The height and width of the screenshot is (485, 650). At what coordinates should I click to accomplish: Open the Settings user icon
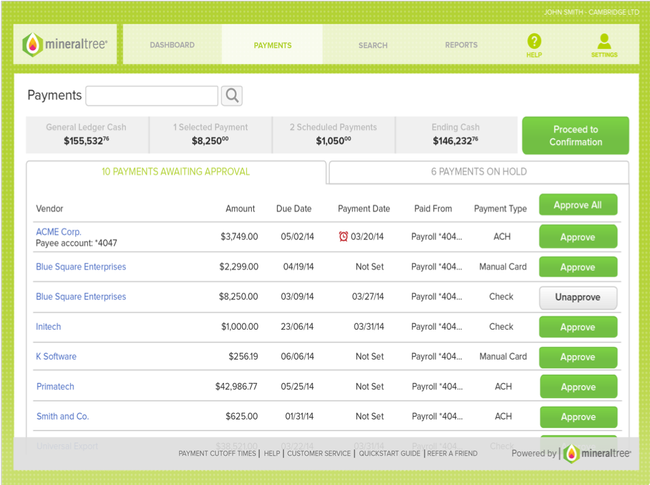coord(604,41)
